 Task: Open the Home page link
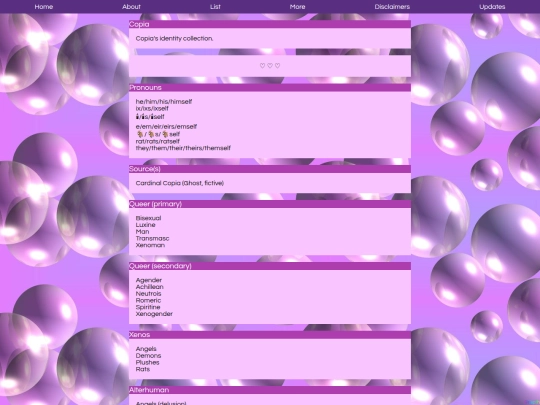click(x=44, y=7)
